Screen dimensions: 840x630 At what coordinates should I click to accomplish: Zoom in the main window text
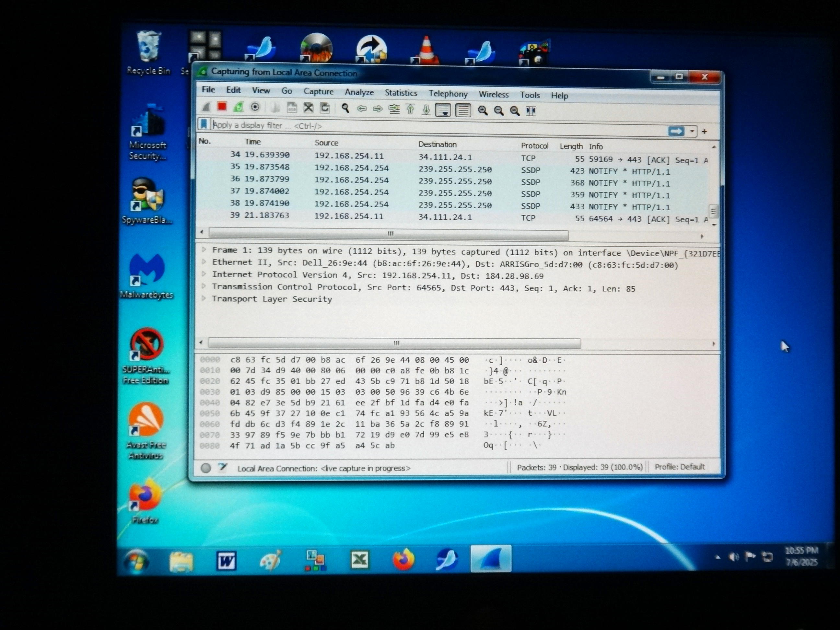coord(483,111)
